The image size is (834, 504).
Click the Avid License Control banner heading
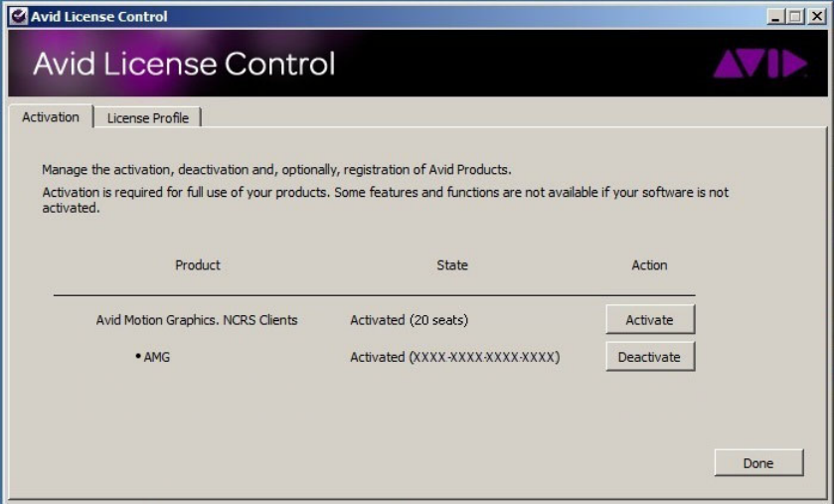coord(184,64)
